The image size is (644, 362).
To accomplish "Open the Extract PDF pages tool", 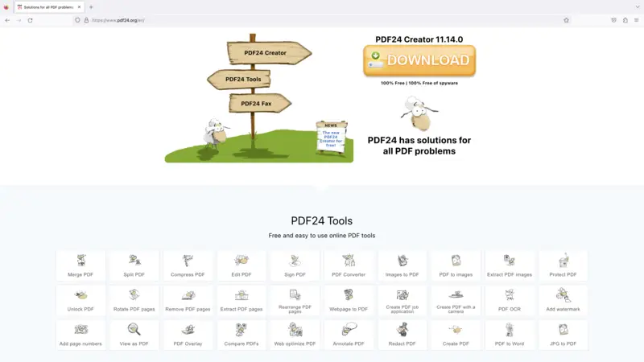I will pyautogui.click(x=241, y=300).
